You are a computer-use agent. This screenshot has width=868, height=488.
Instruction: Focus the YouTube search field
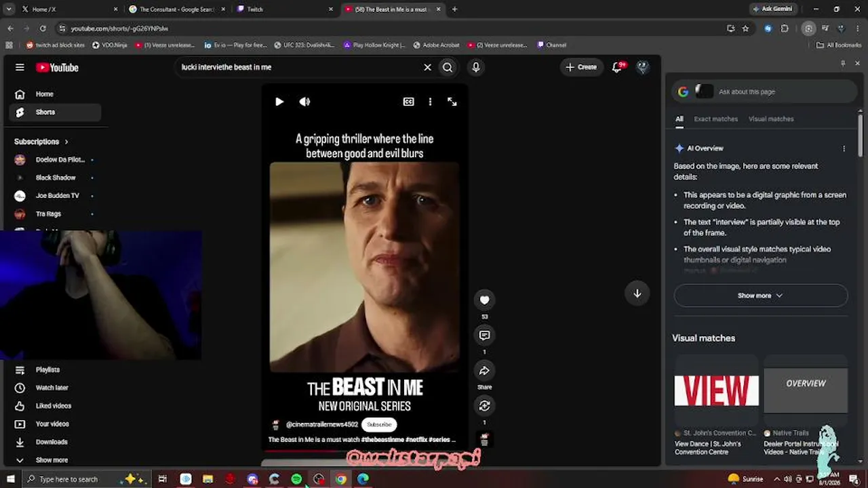coord(298,67)
